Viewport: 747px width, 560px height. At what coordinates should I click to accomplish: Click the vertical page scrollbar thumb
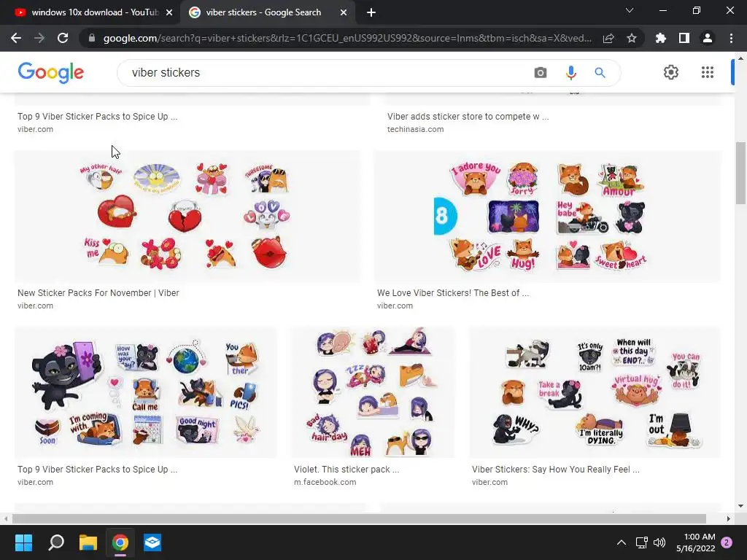[x=740, y=173]
